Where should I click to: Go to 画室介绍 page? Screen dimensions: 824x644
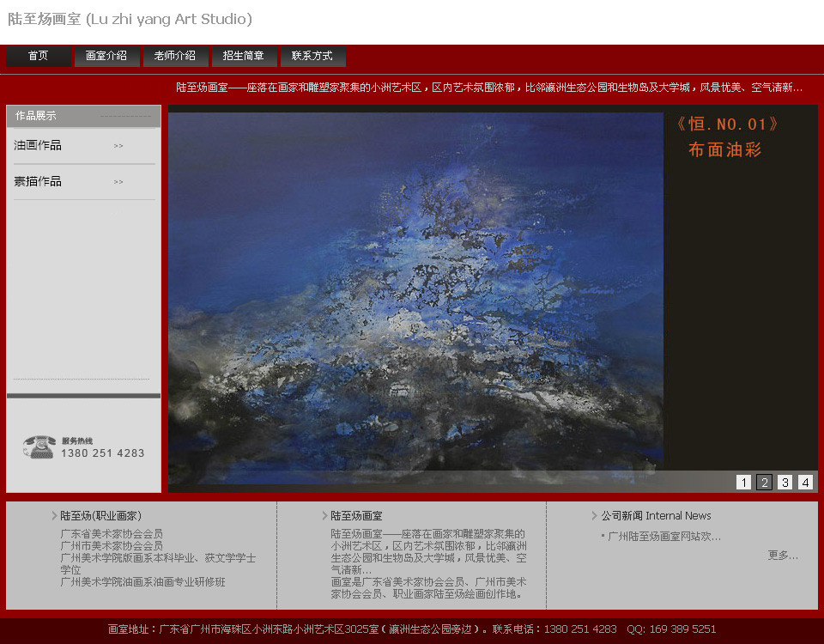click(106, 56)
